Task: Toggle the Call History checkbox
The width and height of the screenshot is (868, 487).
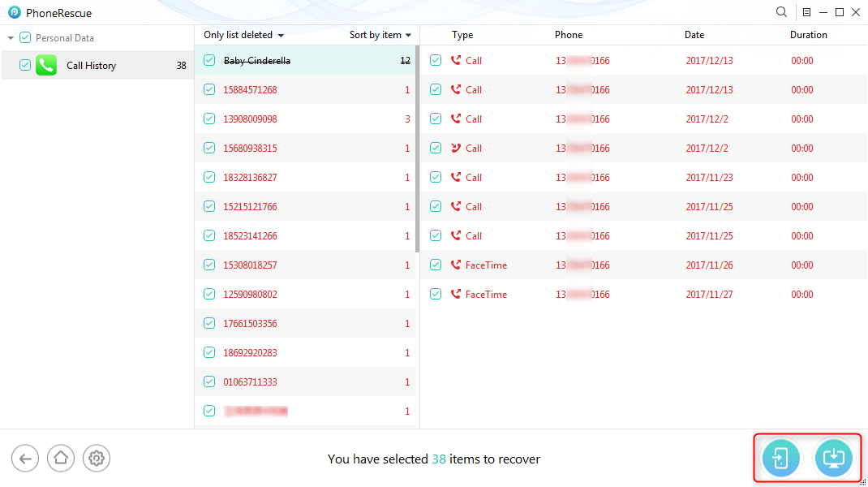Action: 25,65
